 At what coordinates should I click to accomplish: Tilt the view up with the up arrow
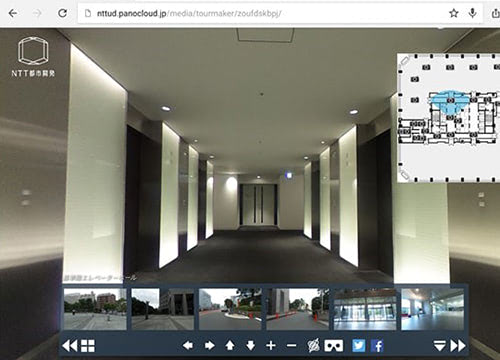[x=230, y=345]
